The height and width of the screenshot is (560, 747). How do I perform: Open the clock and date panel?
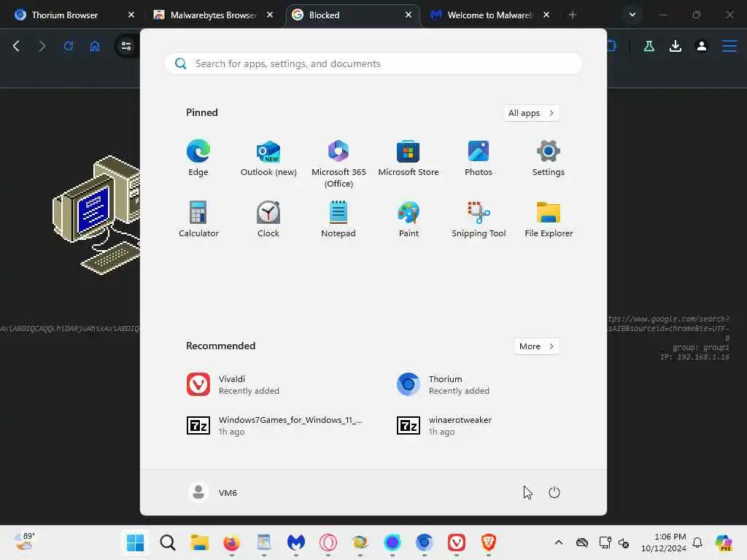(x=663, y=542)
